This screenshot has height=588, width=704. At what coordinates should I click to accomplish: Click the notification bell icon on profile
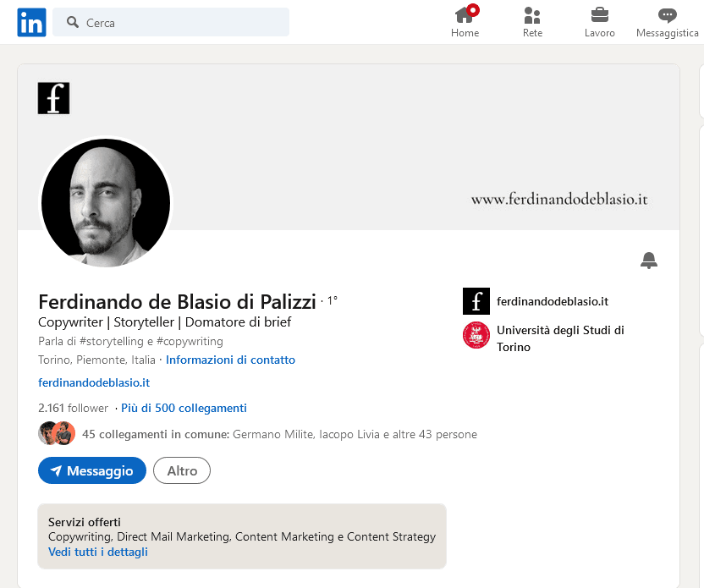pyautogui.click(x=649, y=261)
